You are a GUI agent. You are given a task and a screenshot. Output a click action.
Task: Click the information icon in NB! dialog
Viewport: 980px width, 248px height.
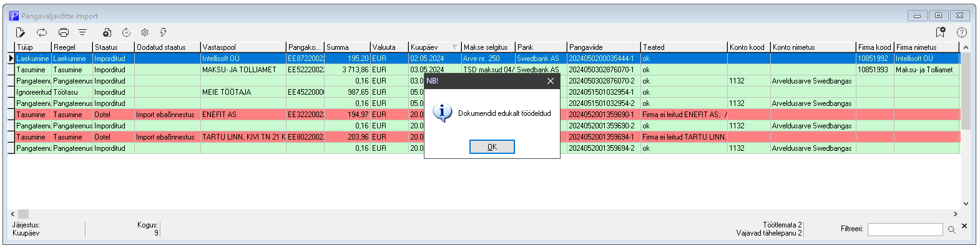click(x=442, y=113)
